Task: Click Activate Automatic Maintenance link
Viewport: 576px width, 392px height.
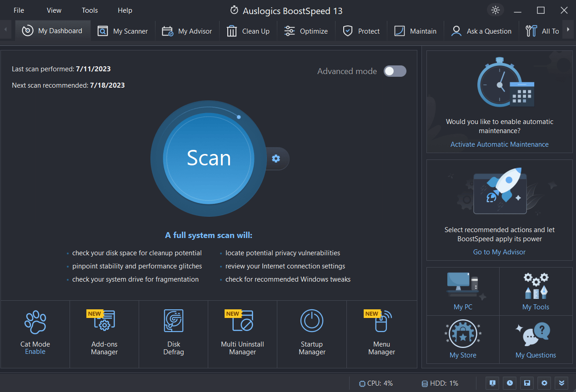Action: click(x=499, y=144)
